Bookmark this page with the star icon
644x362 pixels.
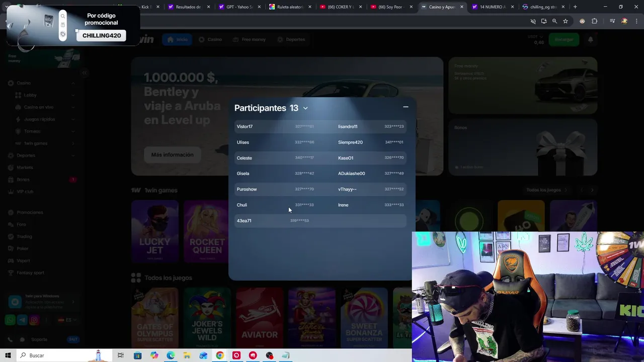566,21
